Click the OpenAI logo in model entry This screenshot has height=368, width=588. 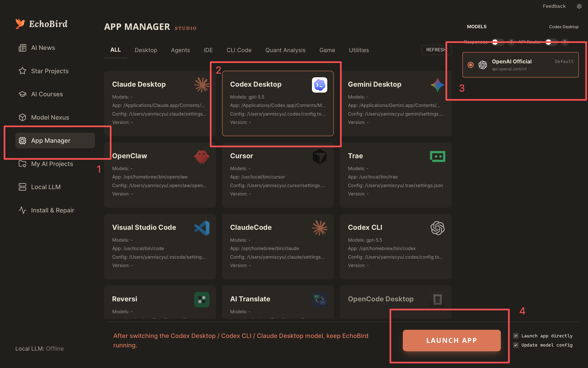click(483, 65)
